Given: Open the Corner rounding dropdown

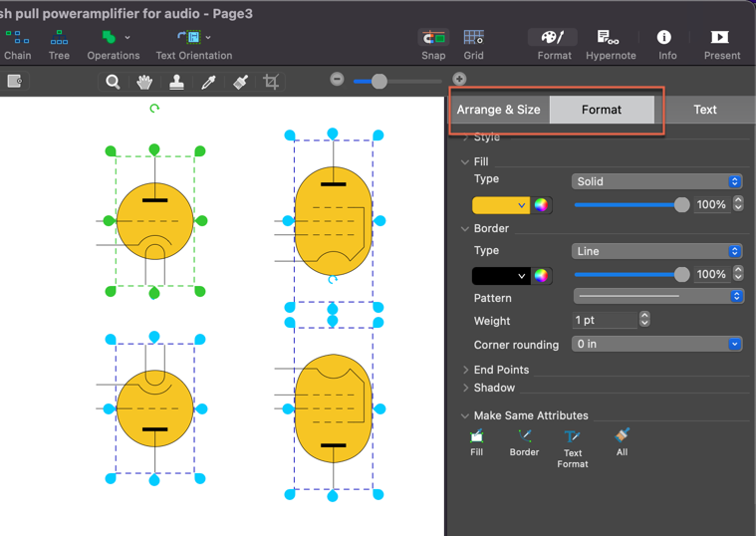Looking at the screenshot, I should coord(656,344).
